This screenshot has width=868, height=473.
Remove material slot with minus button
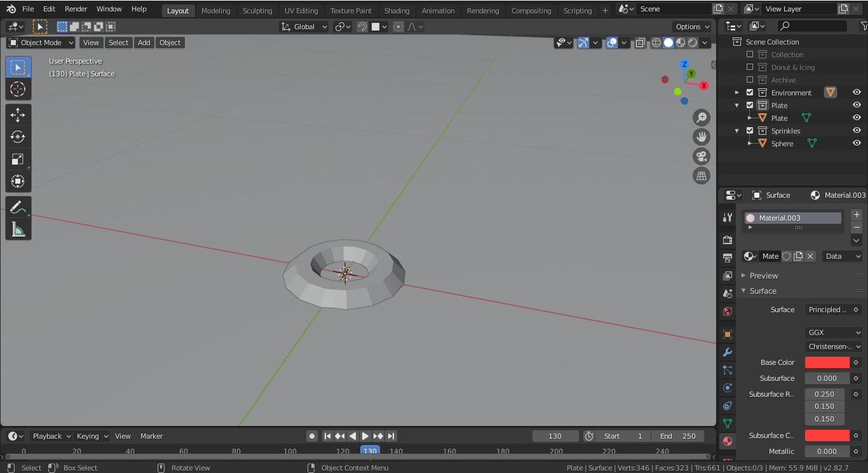tap(857, 228)
